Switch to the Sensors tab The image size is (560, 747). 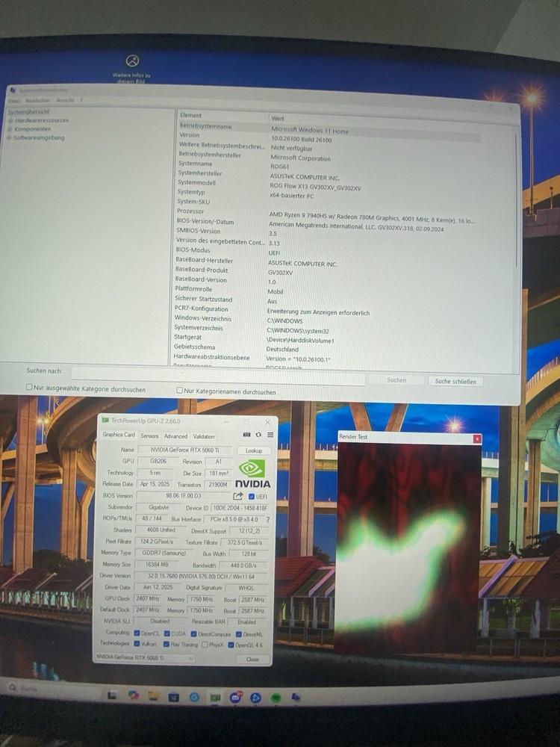click(149, 436)
